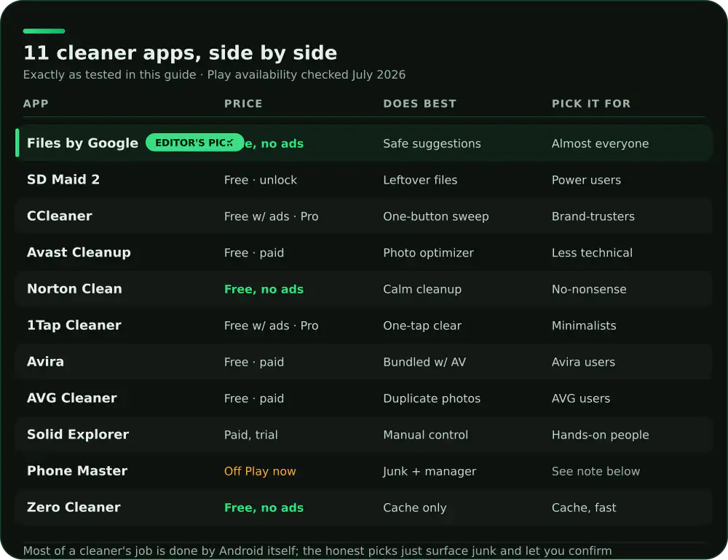
Task: Select the Solid Explorer app name
Action: (x=78, y=434)
